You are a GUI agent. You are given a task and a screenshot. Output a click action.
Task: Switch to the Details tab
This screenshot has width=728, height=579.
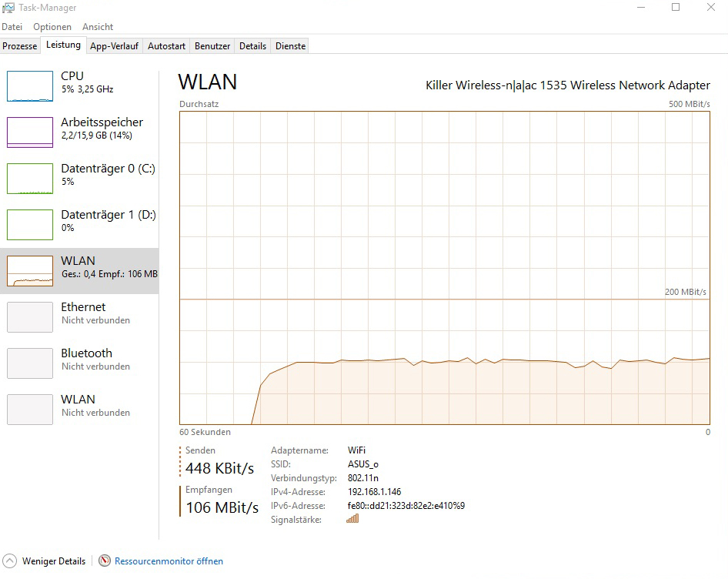pyautogui.click(x=252, y=46)
